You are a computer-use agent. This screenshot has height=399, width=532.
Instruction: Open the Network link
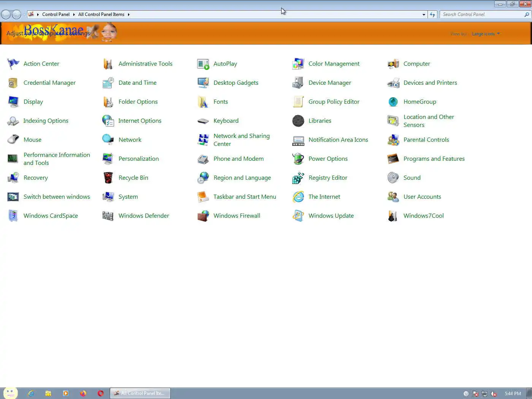pos(130,140)
